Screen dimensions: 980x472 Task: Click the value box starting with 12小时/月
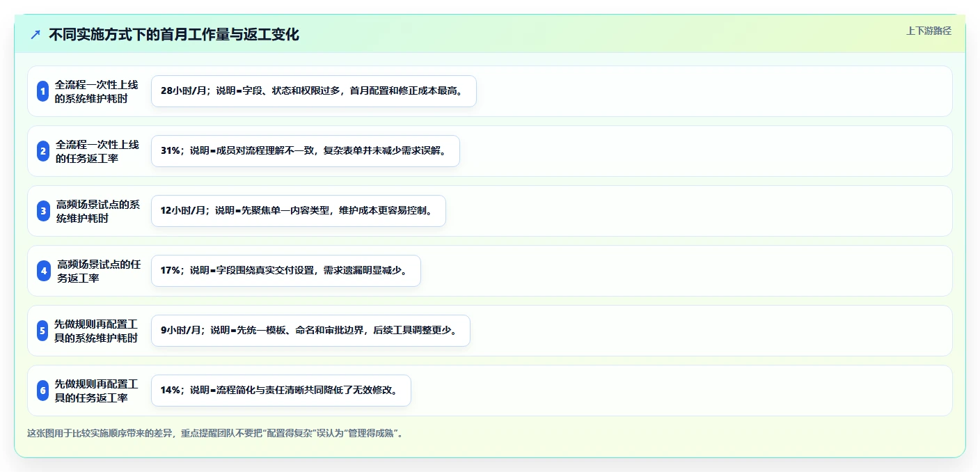point(299,211)
